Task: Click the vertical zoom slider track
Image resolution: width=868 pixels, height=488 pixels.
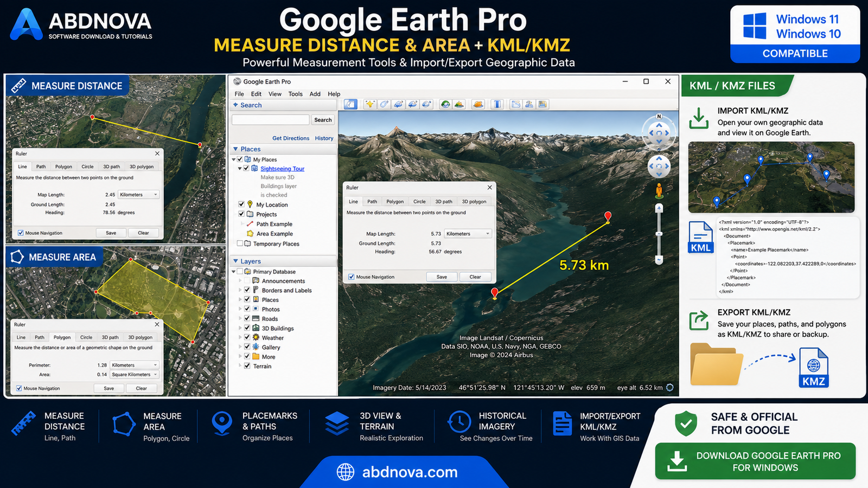Action: pyautogui.click(x=659, y=234)
